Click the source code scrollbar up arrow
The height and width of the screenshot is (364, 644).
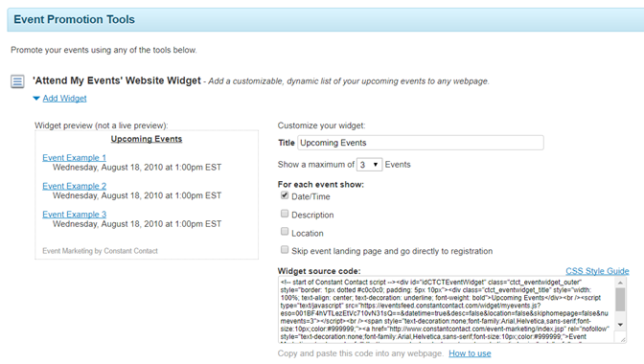pyautogui.click(x=620, y=283)
